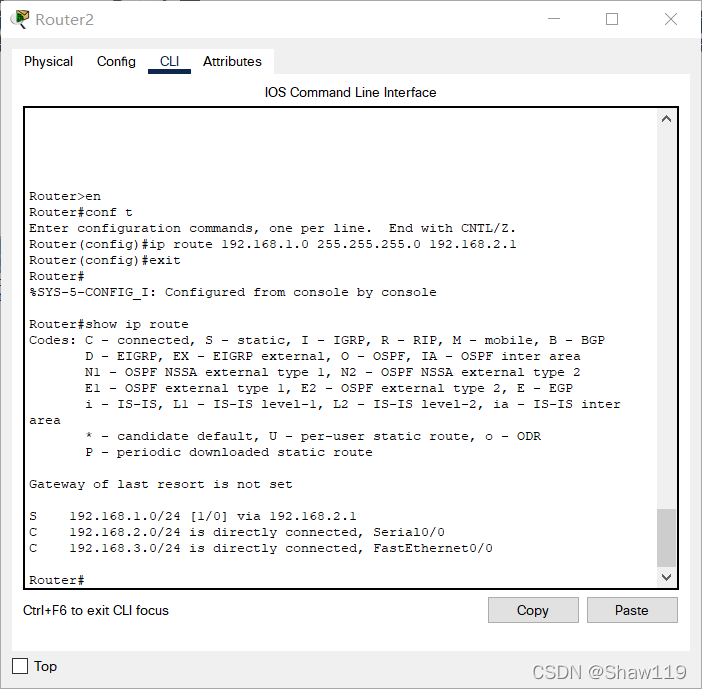This screenshot has width=702, height=689.
Task: Click the final Router# prompt line
Action: (x=56, y=580)
